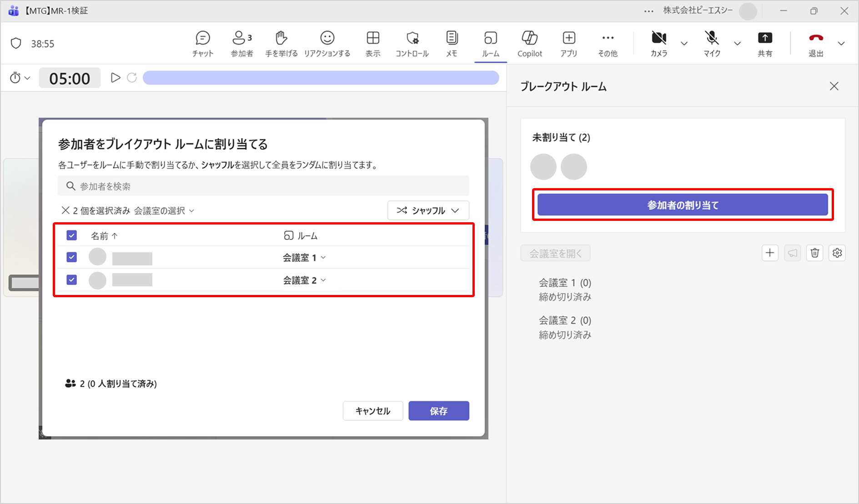
Task: Open the 会議室の選択 dropdown
Action: [x=164, y=210]
